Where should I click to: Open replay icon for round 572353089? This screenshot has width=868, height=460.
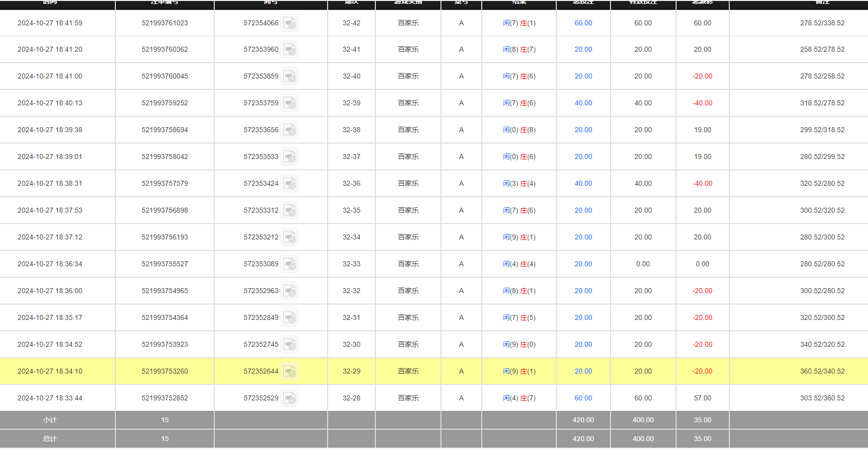coord(289,264)
